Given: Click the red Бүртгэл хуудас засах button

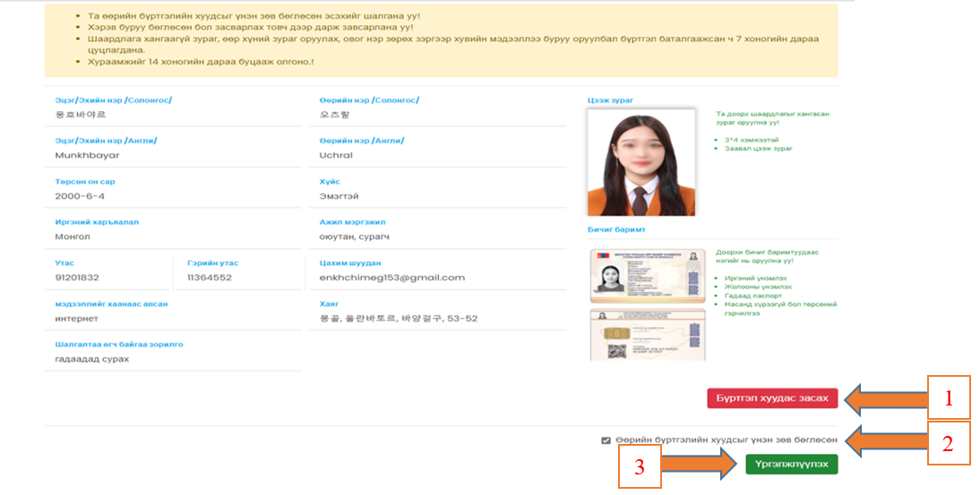Looking at the screenshot, I should (771, 398).
